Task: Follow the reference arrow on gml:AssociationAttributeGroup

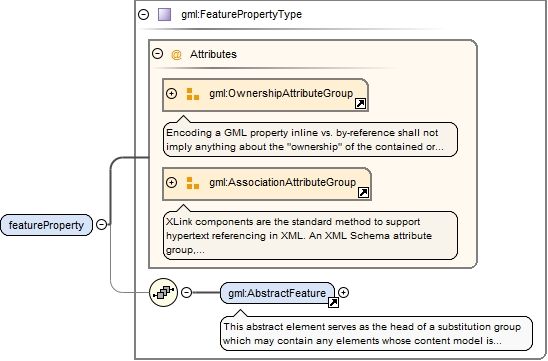Action: tap(363, 193)
